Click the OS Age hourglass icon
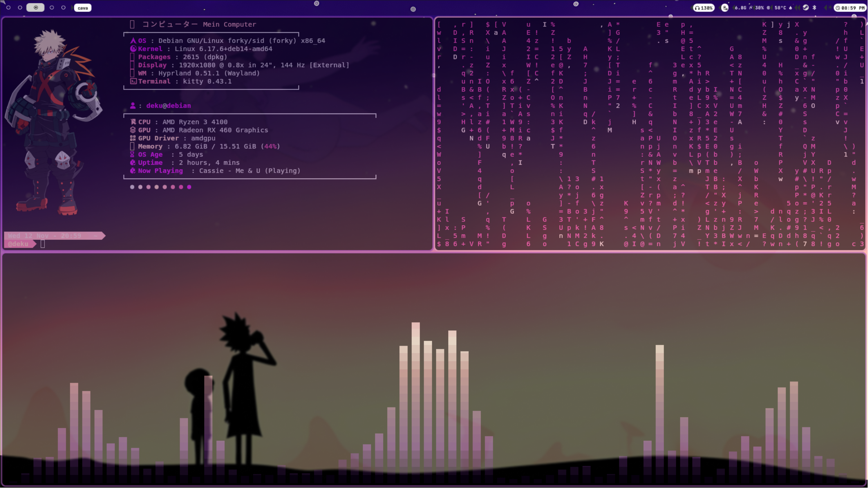The width and height of the screenshot is (868, 488). tap(132, 155)
